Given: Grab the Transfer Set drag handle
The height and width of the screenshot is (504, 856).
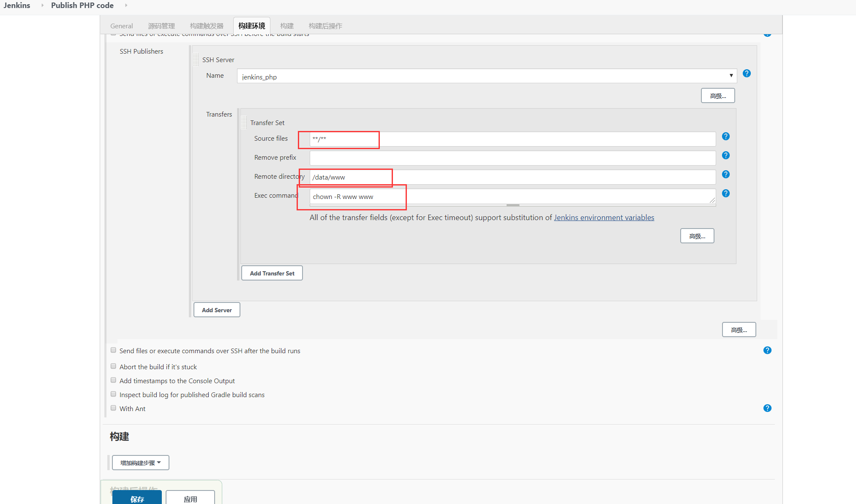Looking at the screenshot, I should tap(244, 123).
